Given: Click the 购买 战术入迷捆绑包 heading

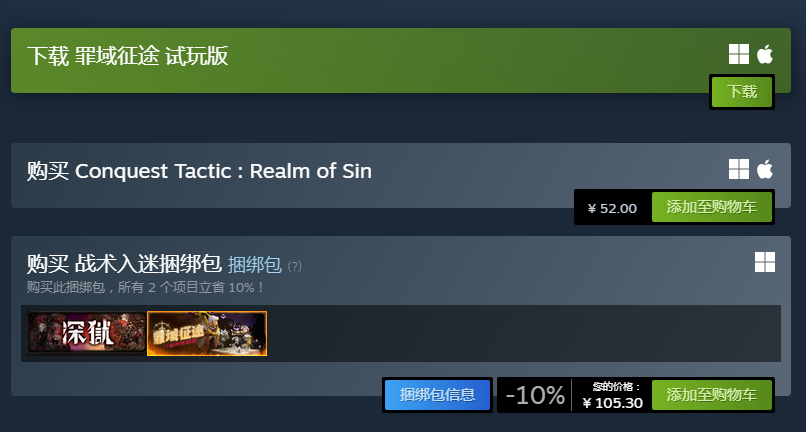Looking at the screenshot, I should [x=124, y=264].
